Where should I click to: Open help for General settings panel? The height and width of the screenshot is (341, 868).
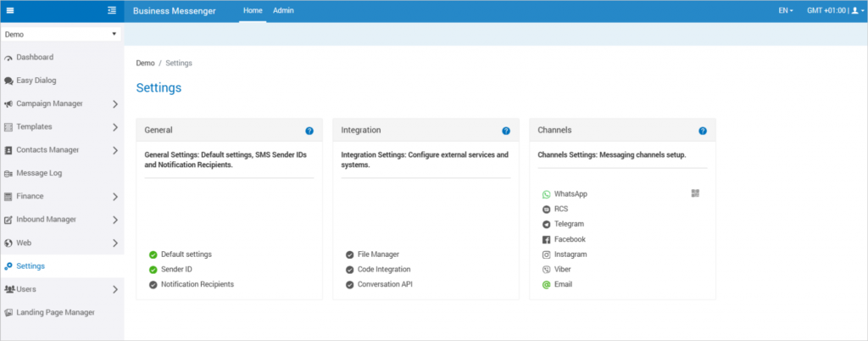[309, 131]
